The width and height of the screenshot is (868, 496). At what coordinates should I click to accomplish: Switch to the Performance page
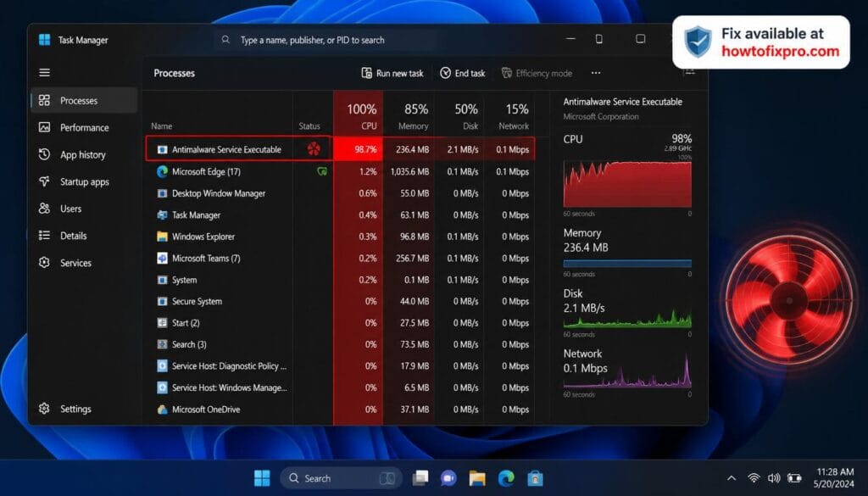tap(84, 127)
